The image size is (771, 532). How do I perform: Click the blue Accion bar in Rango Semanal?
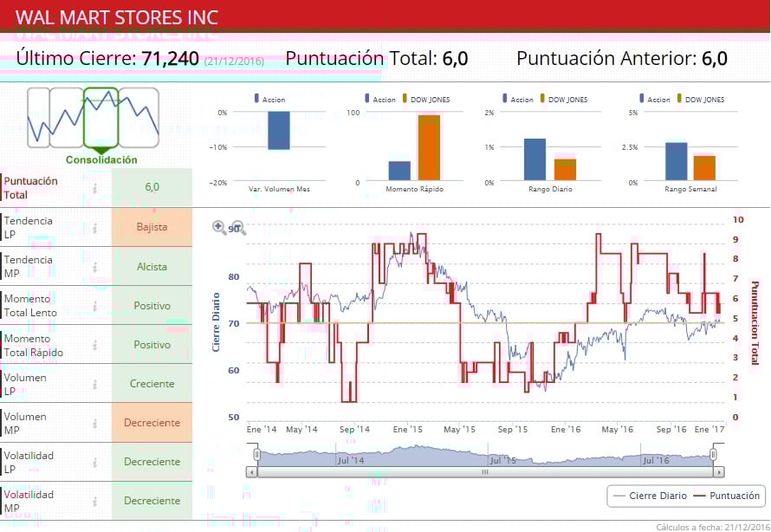pos(676,161)
